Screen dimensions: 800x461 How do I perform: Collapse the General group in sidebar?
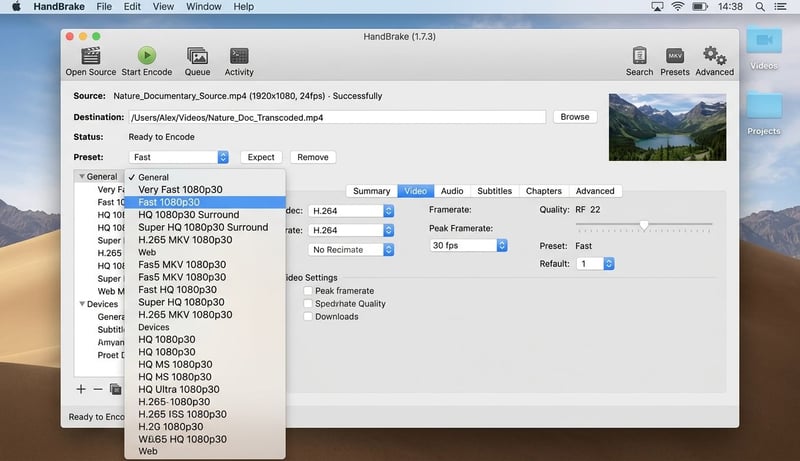pos(82,176)
